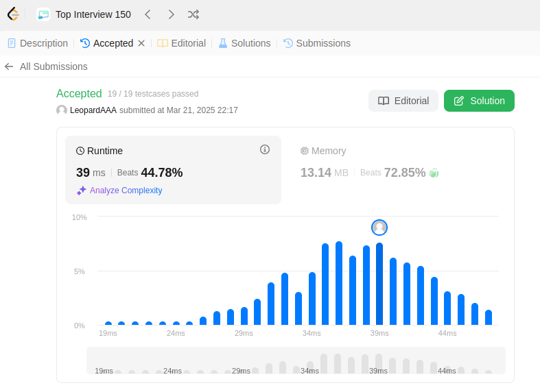This screenshot has width=540, height=392.
Task: Click the runtime info circle icon
Action: coord(264,149)
